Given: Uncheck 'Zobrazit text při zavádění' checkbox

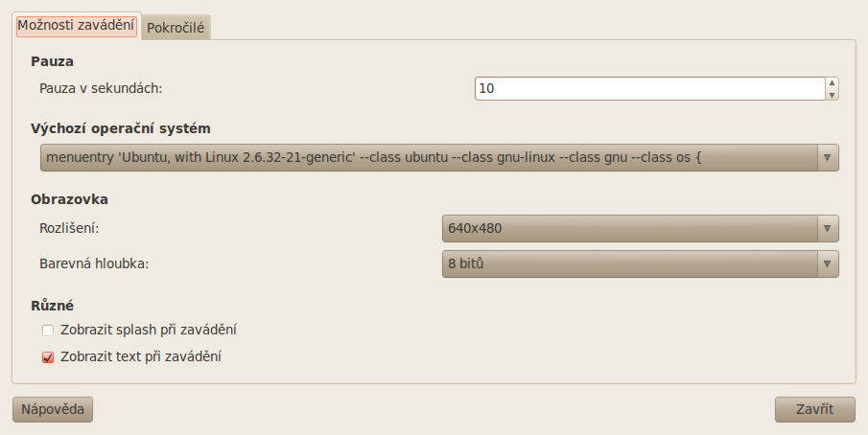Looking at the screenshot, I should (48, 357).
